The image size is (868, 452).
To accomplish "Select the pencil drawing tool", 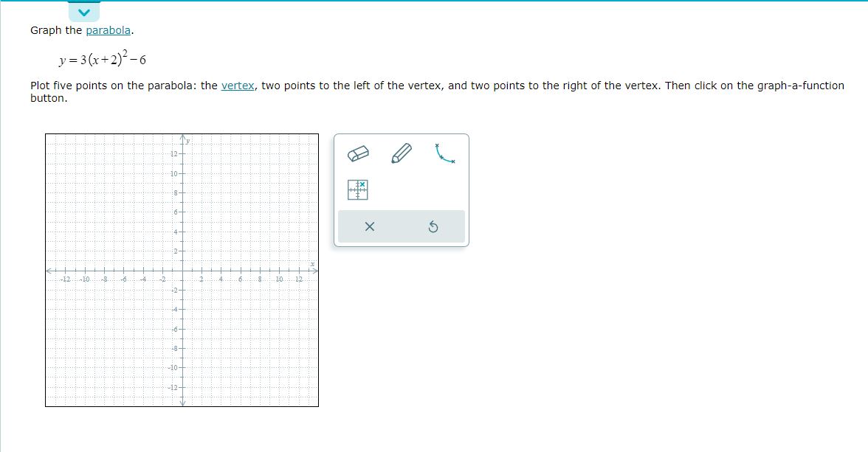I will pos(400,152).
